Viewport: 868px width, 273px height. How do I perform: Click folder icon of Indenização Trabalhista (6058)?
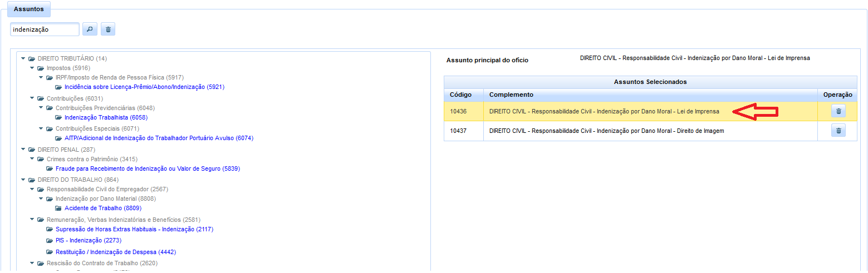tap(59, 118)
